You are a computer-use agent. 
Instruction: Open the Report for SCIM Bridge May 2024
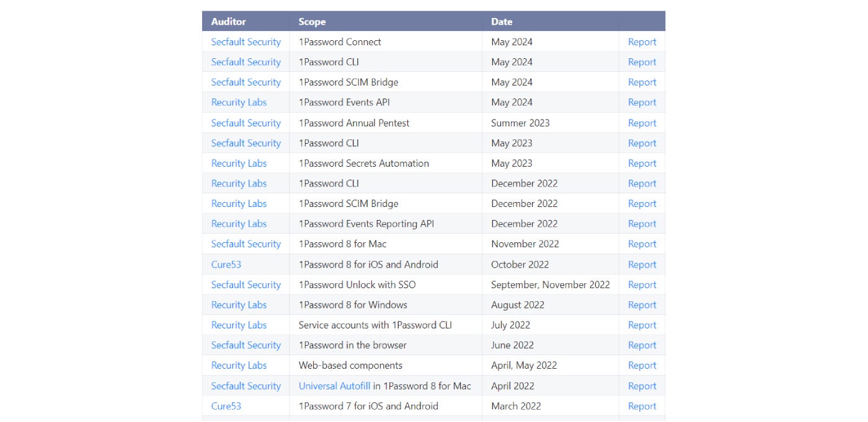[642, 82]
